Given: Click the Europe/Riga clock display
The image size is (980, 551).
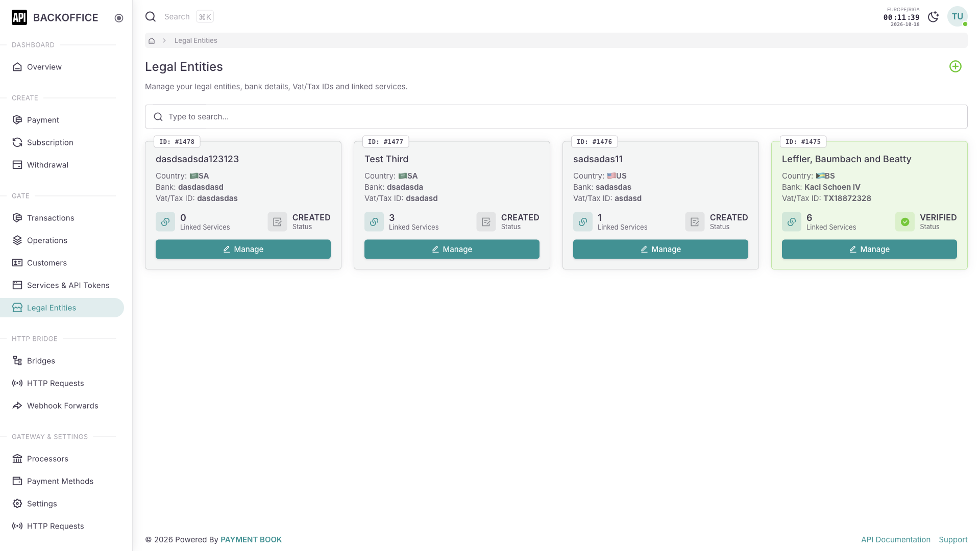Looking at the screenshot, I should click(901, 17).
